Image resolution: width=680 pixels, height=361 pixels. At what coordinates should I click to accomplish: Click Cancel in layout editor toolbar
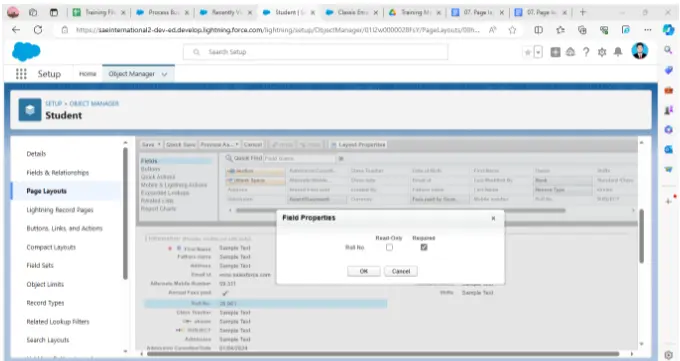click(x=252, y=144)
